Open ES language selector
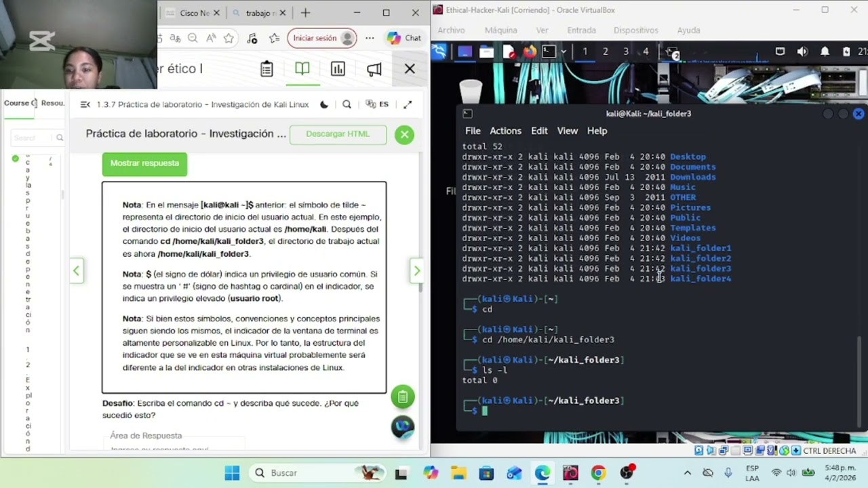Viewport: 868px width, 488px height. pyautogui.click(x=377, y=104)
